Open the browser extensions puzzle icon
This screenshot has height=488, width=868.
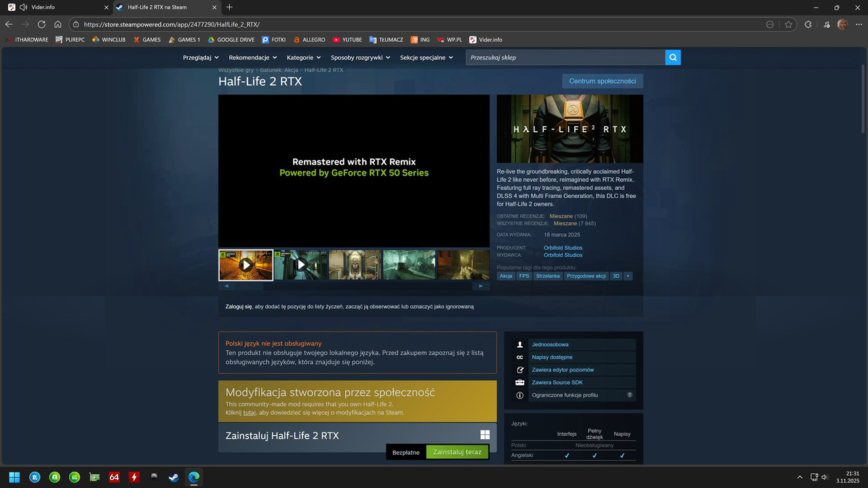808,24
